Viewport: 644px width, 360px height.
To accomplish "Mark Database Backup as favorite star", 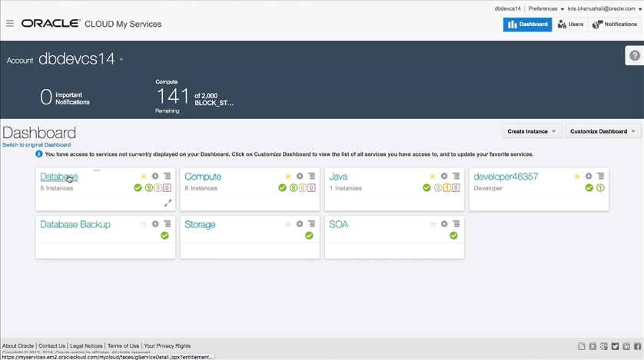I will [x=144, y=224].
